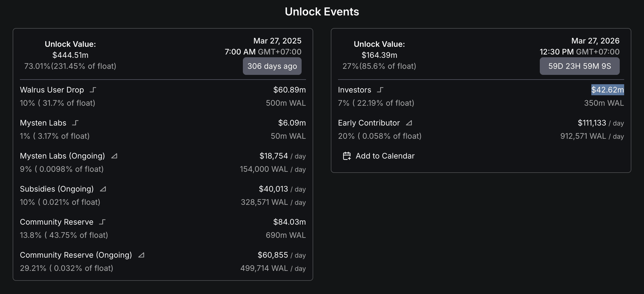Click the 306 days ago badge

coord(272,66)
